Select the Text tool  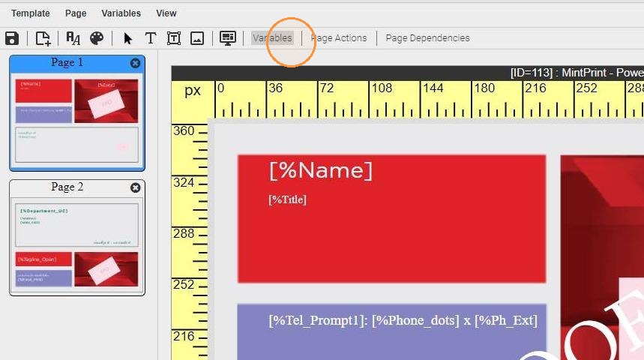pyautogui.click(x=151, y=38)
